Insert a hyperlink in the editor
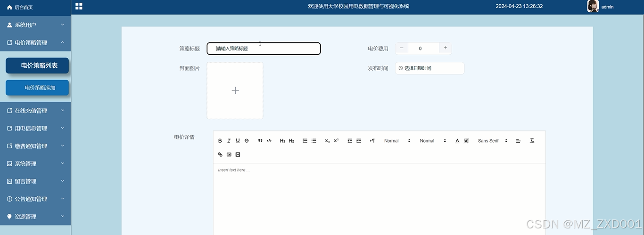Screen dimensions: 644x235 pyautogui.click(x=220, y=154)
